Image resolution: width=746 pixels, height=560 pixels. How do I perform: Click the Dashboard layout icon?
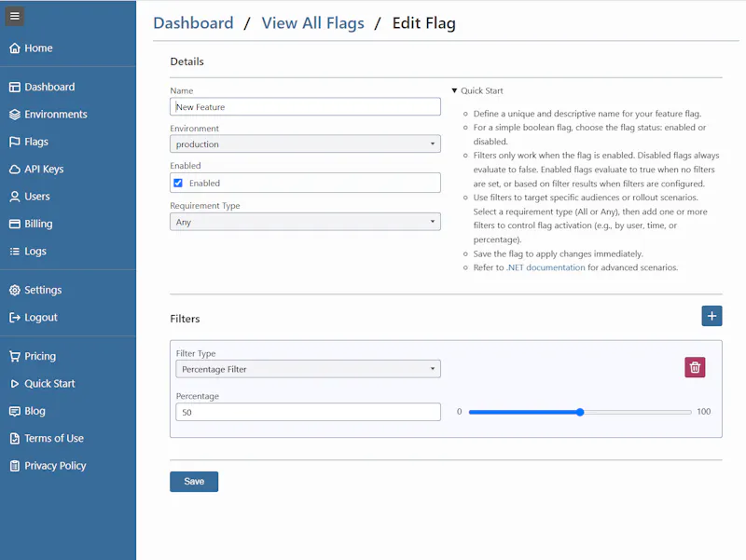coord(15,87)
